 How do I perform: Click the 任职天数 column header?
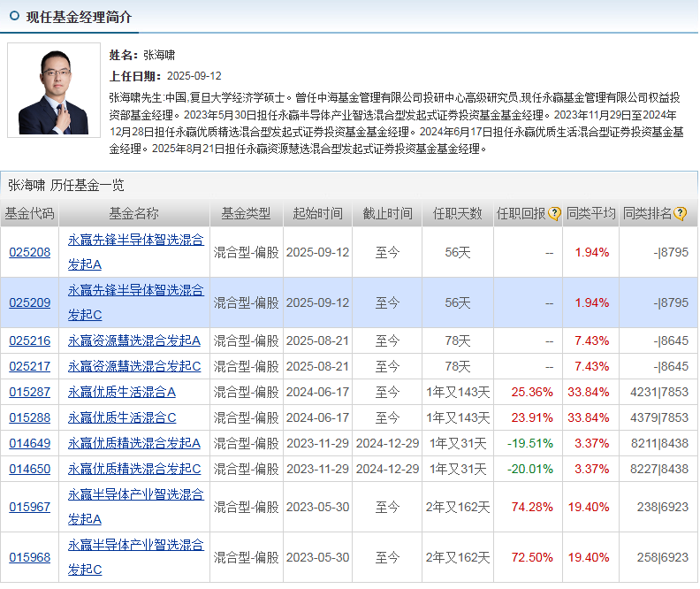458,214
